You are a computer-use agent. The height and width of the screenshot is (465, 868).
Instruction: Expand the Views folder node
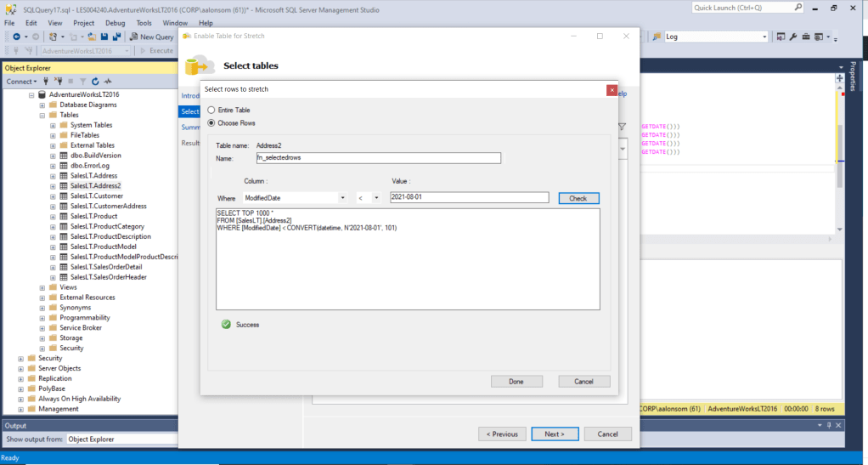click(x=42, y=287)
